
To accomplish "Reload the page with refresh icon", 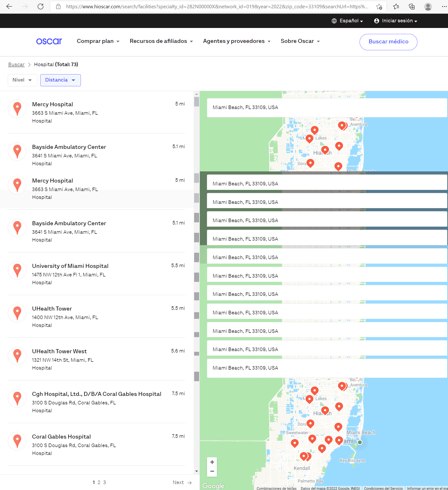I will (41, 7).
